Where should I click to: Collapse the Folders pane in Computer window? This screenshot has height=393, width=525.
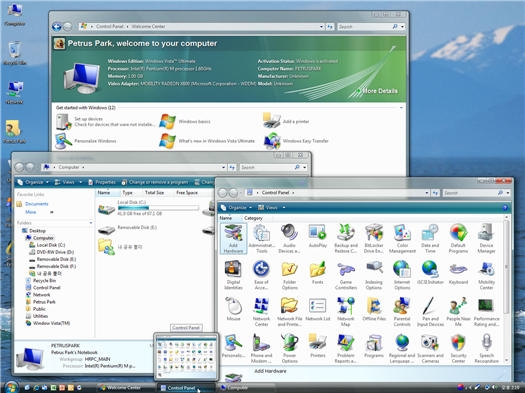[91, 223]
